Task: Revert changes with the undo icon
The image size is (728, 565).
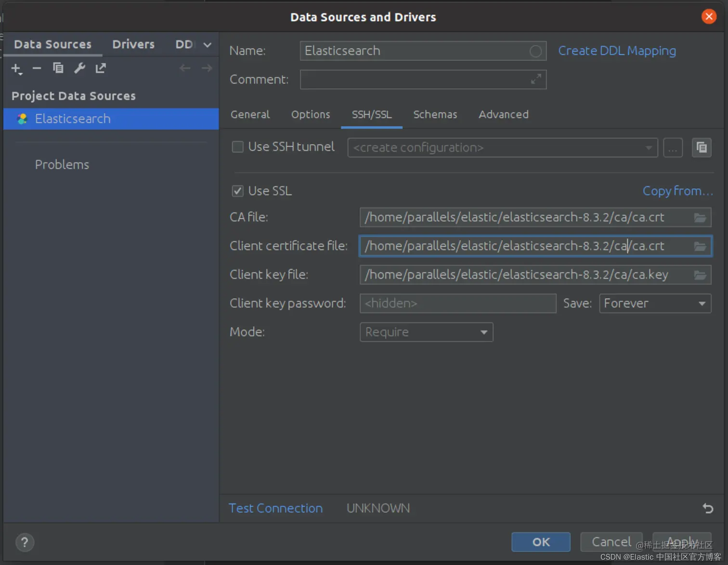Action: pyautogui.click(x=707, y=508)
